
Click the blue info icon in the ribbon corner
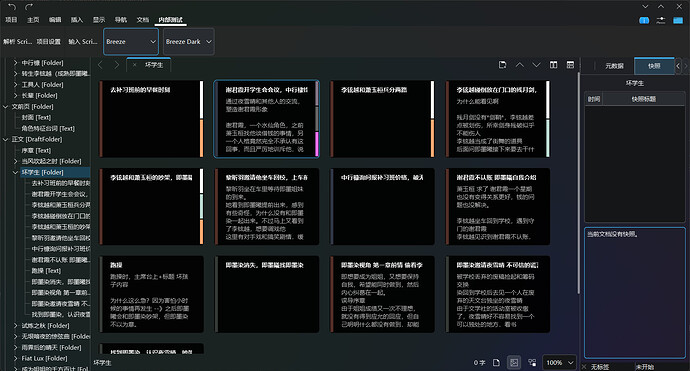click(644, 20)
